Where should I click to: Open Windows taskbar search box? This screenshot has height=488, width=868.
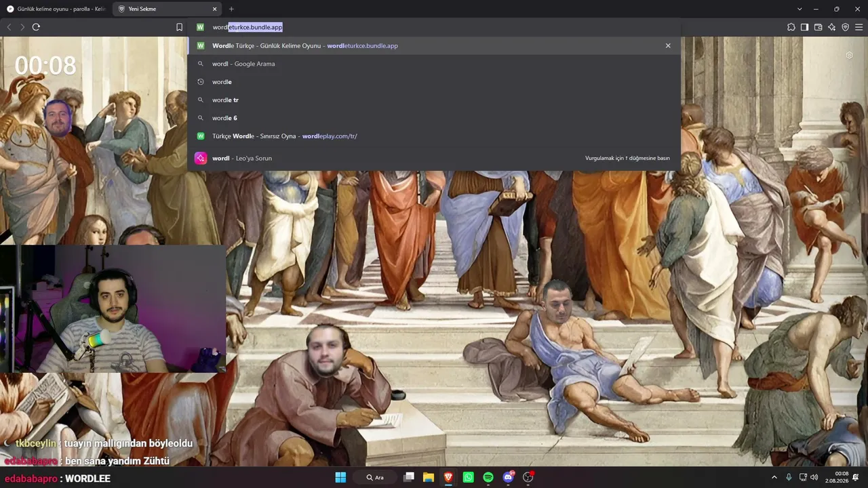tap(376, 477)
